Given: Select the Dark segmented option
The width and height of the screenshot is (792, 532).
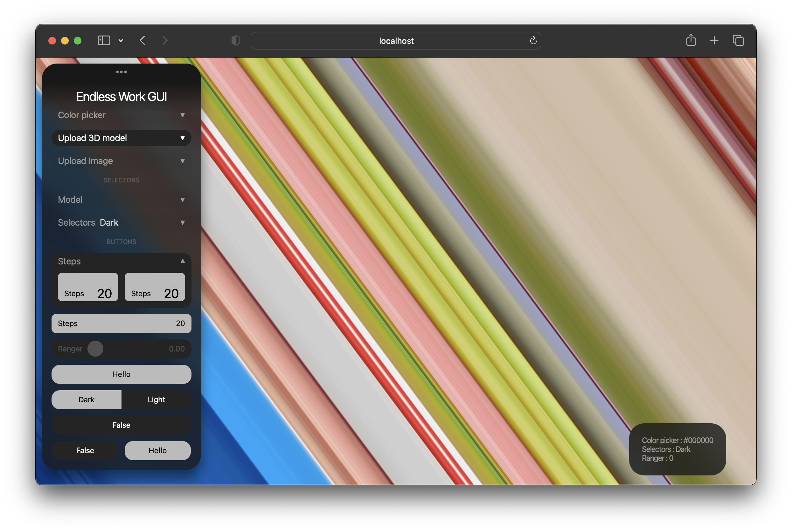Looking at the screenshot, I should click(x=87, y=400).
